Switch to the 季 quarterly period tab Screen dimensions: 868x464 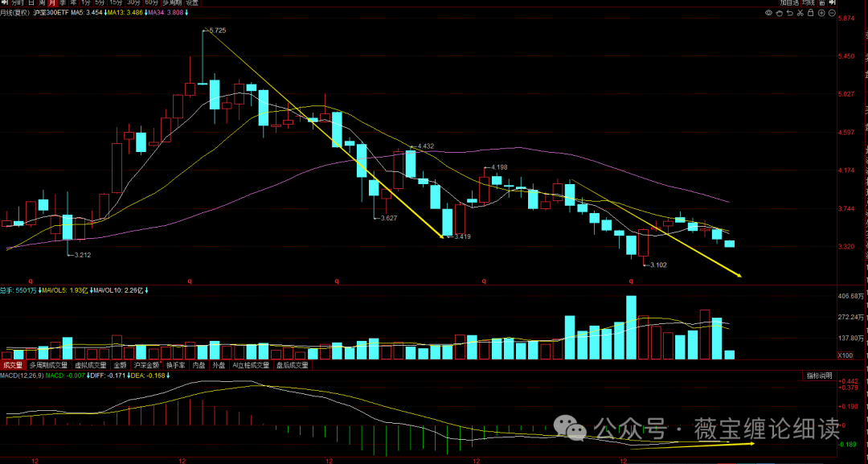tap(63, 2)
